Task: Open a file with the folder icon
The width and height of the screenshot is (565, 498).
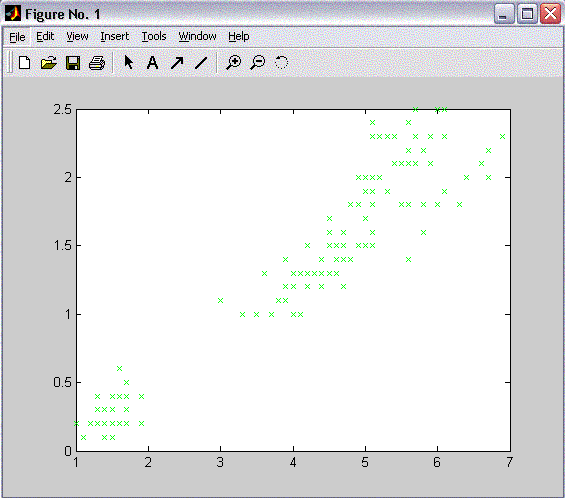Action: pyautogui.click(x=49, y=63)
